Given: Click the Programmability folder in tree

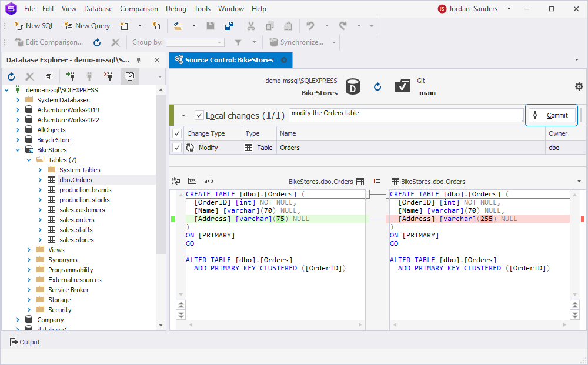Looking at the screenshot, I should 71,270.
